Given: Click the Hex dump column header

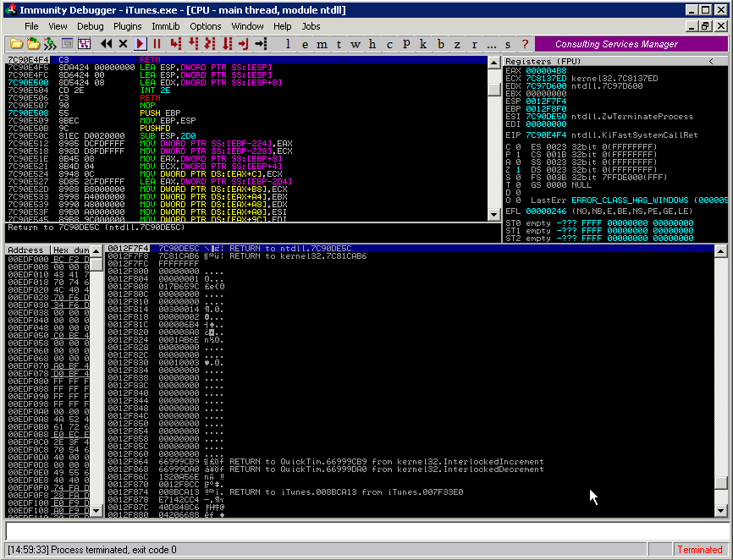Looking at the screenshot, I should 69,250.
